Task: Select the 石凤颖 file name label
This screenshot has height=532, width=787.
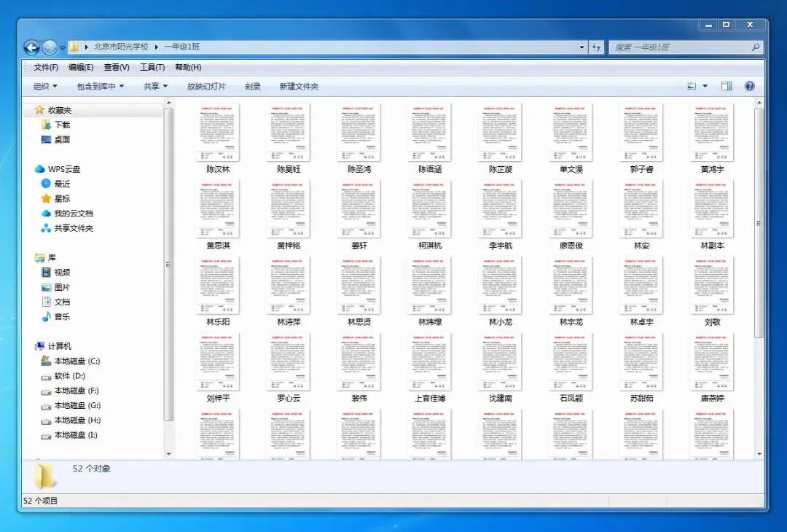Action: [571, 399]
